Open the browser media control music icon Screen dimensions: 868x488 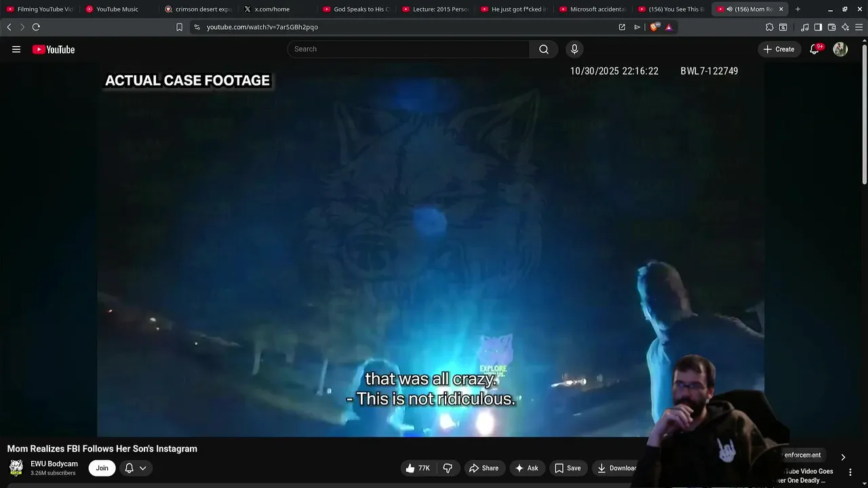tap(804, 27)
